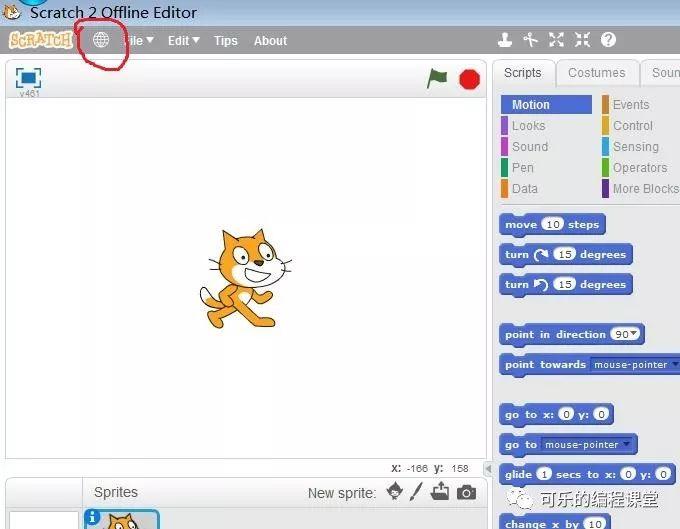
Task: Click the cat sprite on stage
Action: pyautogui.click(x=245, y=279)
